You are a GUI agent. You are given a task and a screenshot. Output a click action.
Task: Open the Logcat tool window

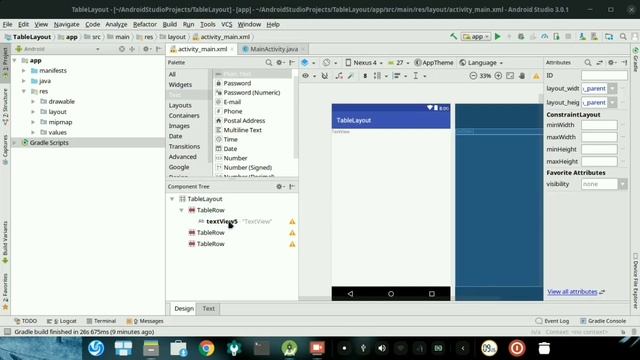[x=62, y=321]
